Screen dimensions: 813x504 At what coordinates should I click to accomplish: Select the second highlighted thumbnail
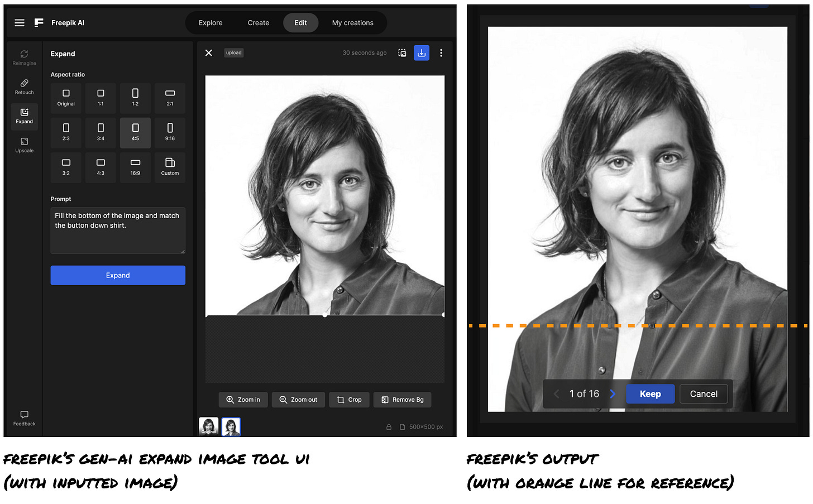[231, 426]
